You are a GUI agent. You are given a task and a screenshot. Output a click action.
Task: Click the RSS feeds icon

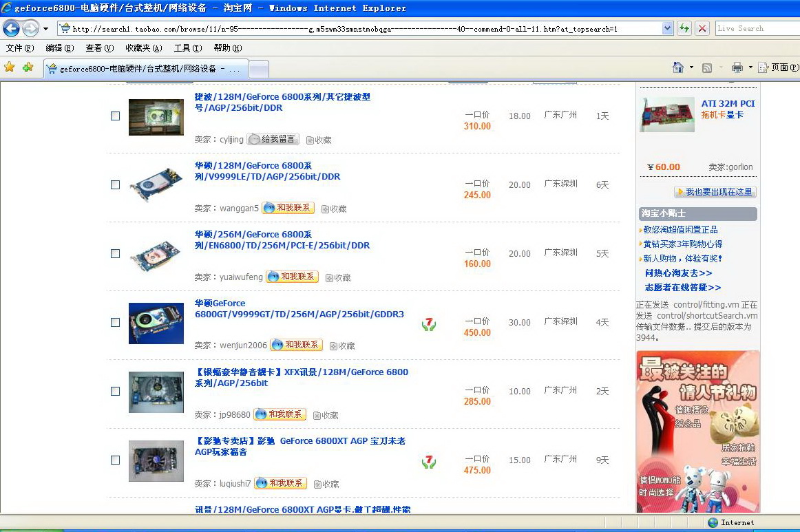(706, 68)
